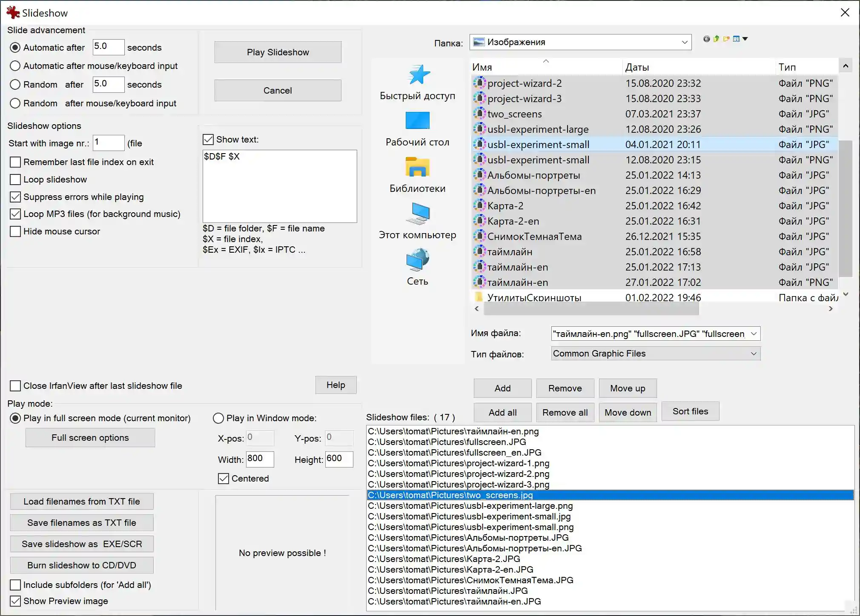Sort file list by Тип column
This screenshot has width=860, height=616.
807,67
